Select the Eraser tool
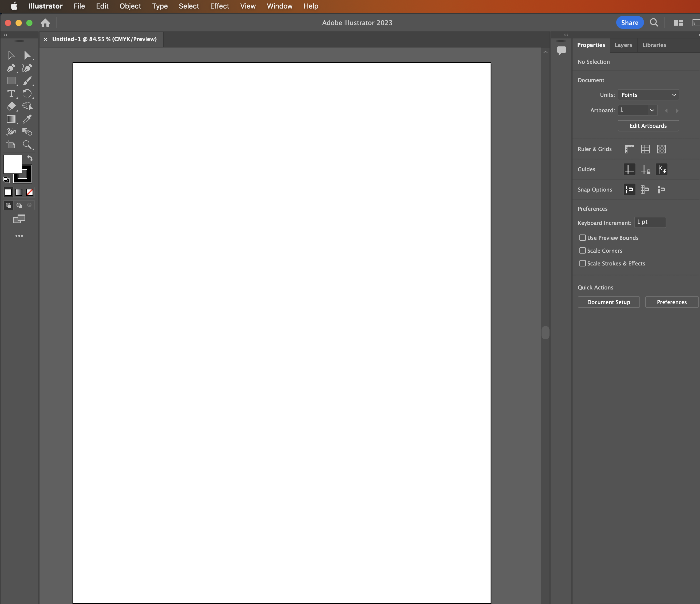The width and height of the screenshot is (700, 604). 11,106
